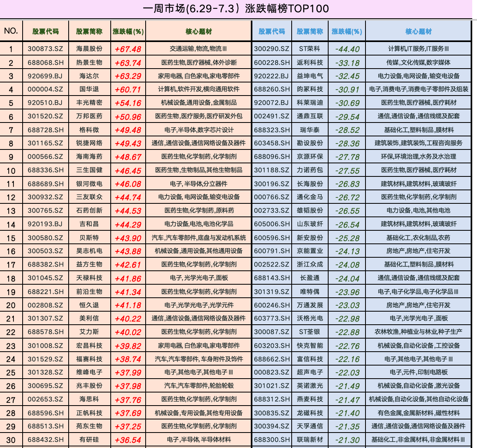Select stock name 前沿生物
477x448 pixels.
(89, 291)
